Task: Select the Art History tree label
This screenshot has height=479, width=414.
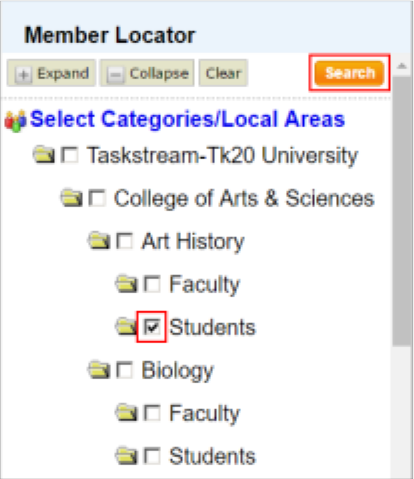Action: pos(193,241)
